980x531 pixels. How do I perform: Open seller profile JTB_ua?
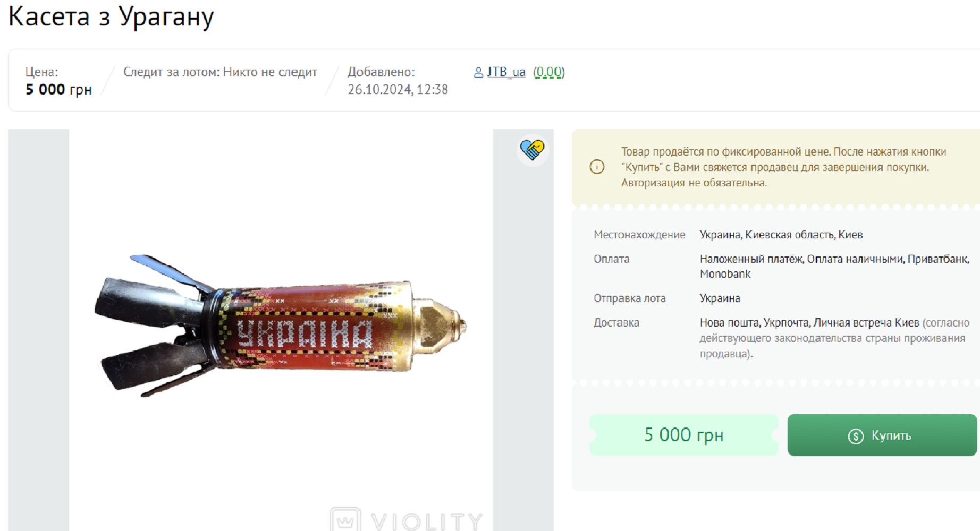point(506,72)
